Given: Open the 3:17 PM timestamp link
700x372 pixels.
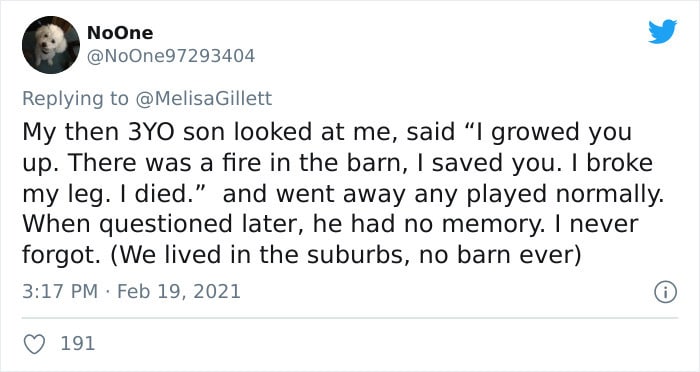Looking at the screenshot, I should coord(60,292).
